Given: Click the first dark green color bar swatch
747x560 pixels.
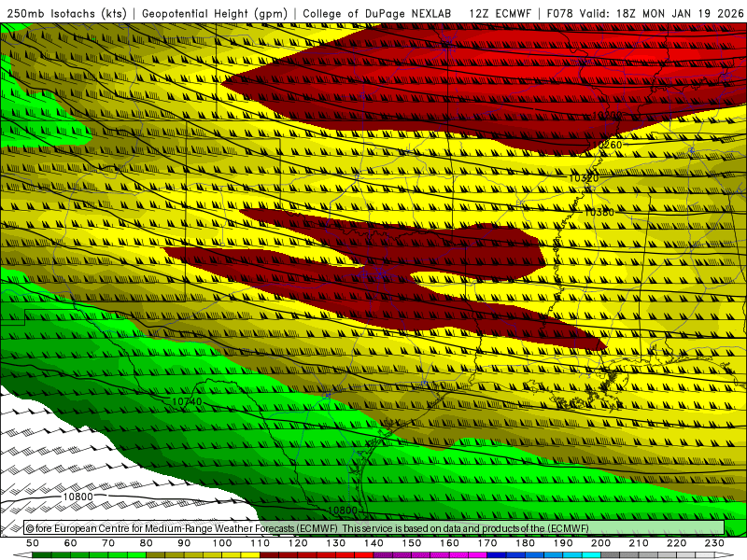Looking at the screenshot, I should pos(42,555).
